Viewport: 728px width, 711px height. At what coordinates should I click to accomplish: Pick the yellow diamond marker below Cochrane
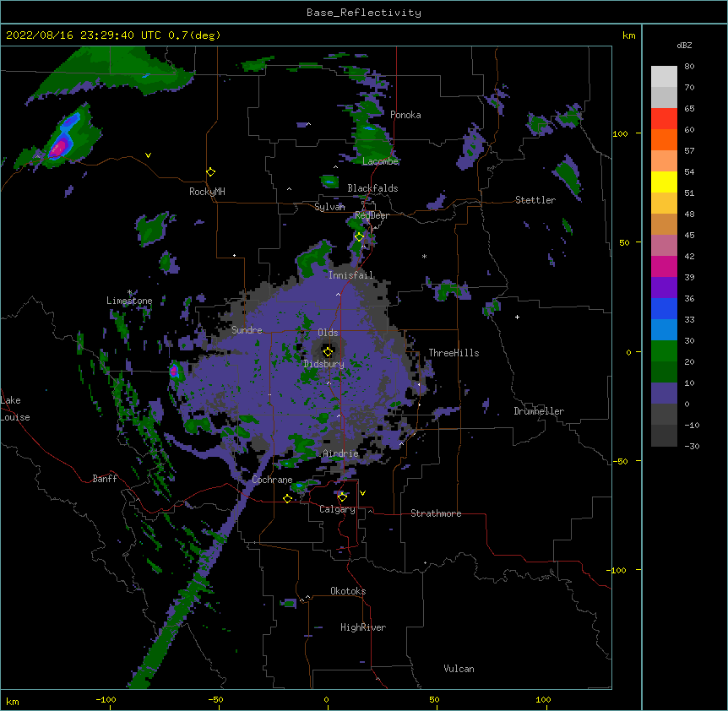(287, 498)
